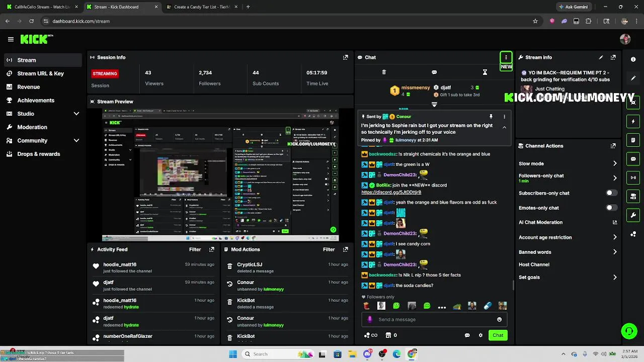Unpin the pinned message via pin icon
The image size is (644, 362).
(x=491, y=117)
